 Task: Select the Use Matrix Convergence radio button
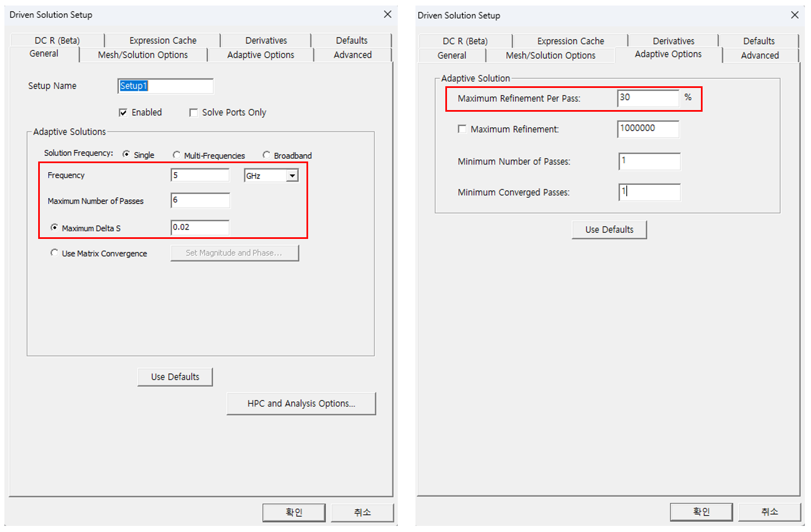[x=54, y=253]
